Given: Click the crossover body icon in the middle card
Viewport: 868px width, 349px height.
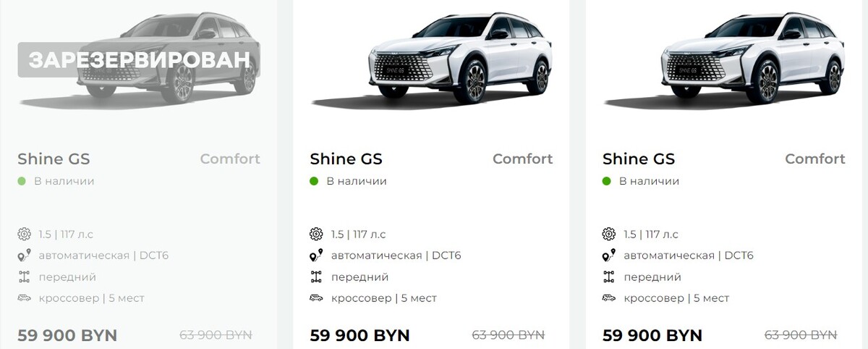Looking at the screenshot, I should coord(316,298).
